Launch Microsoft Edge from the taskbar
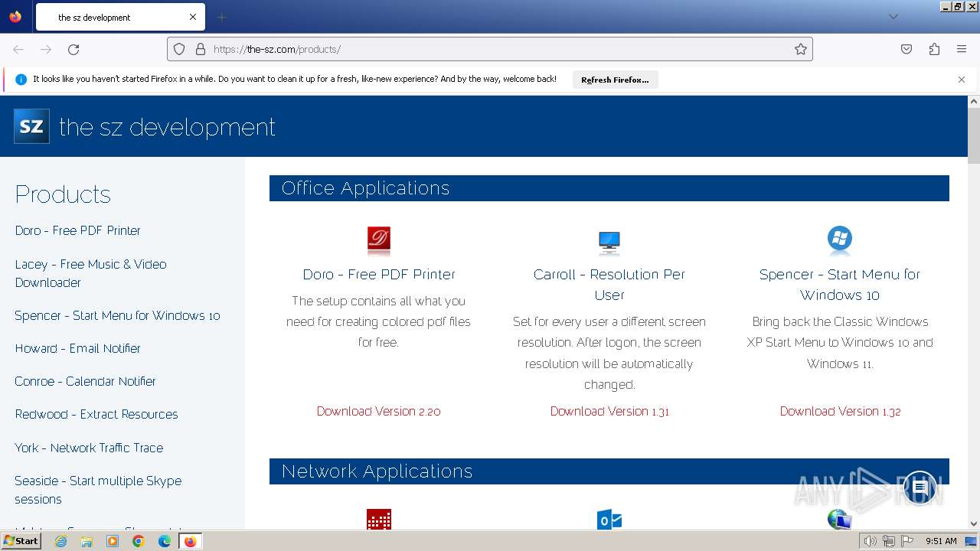The image size is (980, 551). 165,541
